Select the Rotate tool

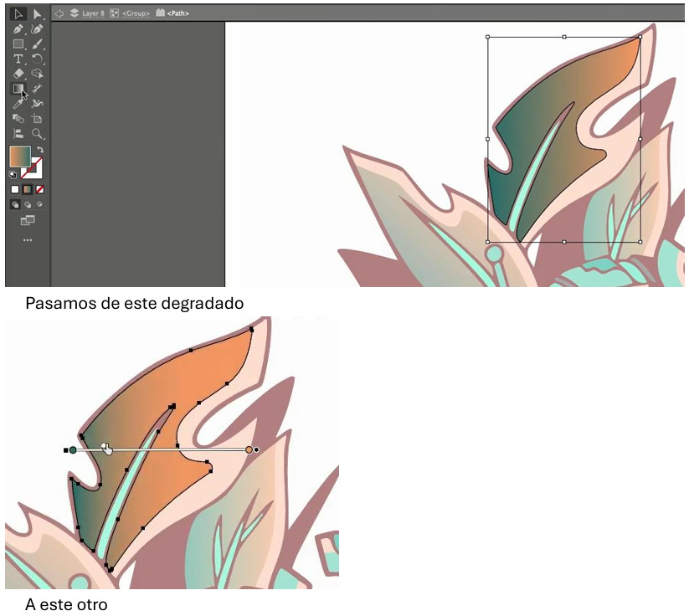pos(38,59)
